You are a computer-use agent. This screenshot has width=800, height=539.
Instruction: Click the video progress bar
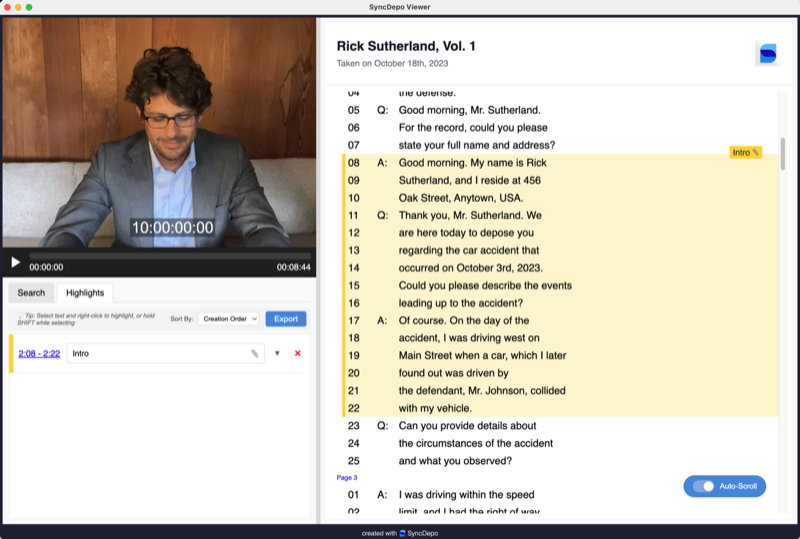click(160, 256)
